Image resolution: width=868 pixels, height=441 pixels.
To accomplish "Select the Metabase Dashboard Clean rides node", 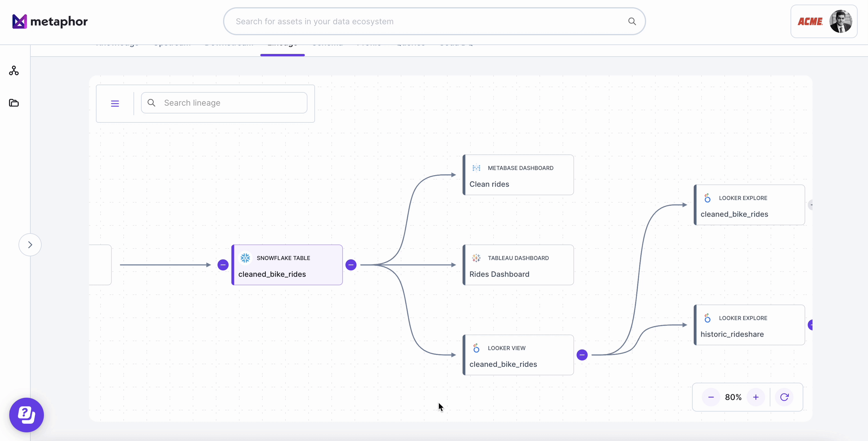I will tap(518, 175).
